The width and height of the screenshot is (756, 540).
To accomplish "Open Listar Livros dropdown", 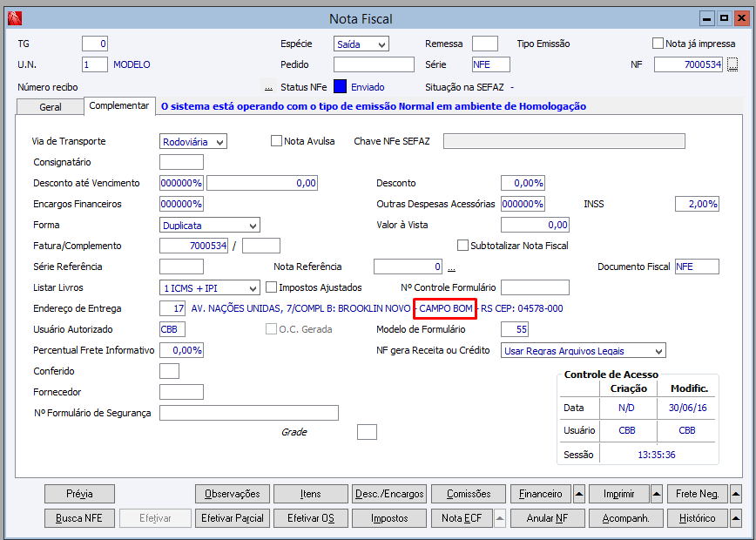I will click(x=210, y=287).
